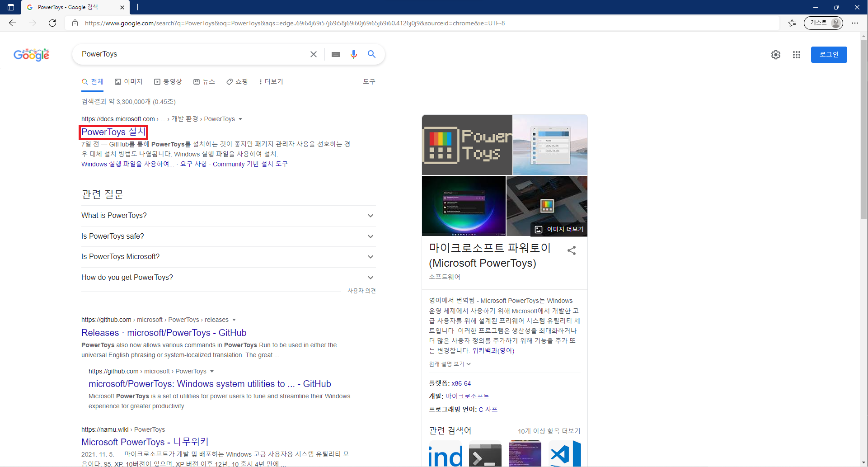
Task: Click the browser address bar URL
Action: click(x=295, y=23)
